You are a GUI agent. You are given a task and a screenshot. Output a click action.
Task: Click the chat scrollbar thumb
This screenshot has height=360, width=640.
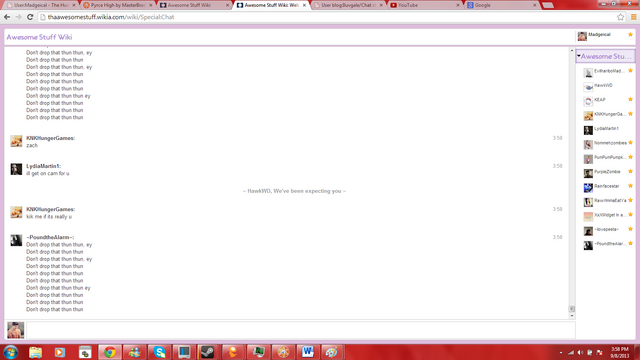pos(572,309)
